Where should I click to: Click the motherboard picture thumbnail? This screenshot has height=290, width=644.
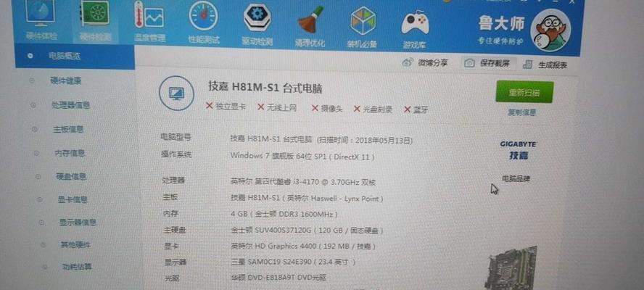coord(512,268)
